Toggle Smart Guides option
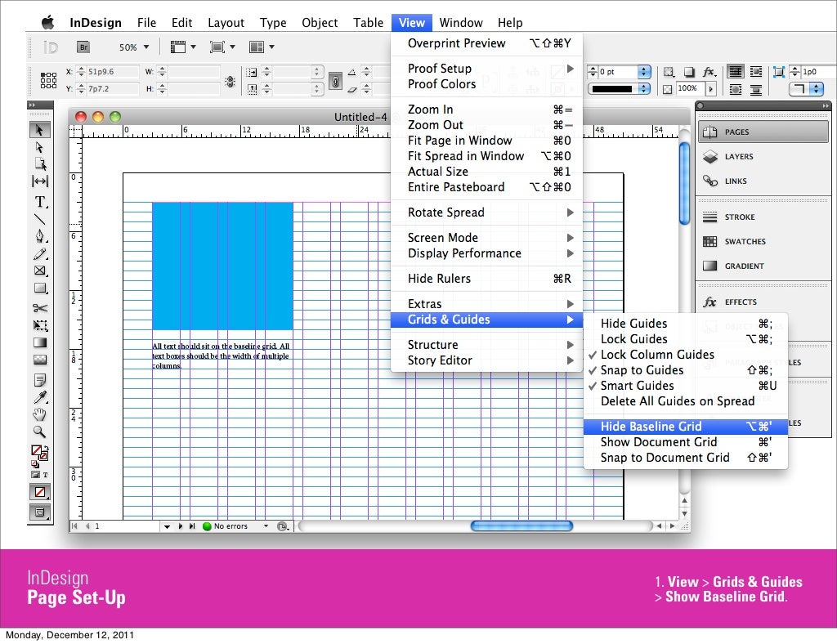 pos(686,385)
